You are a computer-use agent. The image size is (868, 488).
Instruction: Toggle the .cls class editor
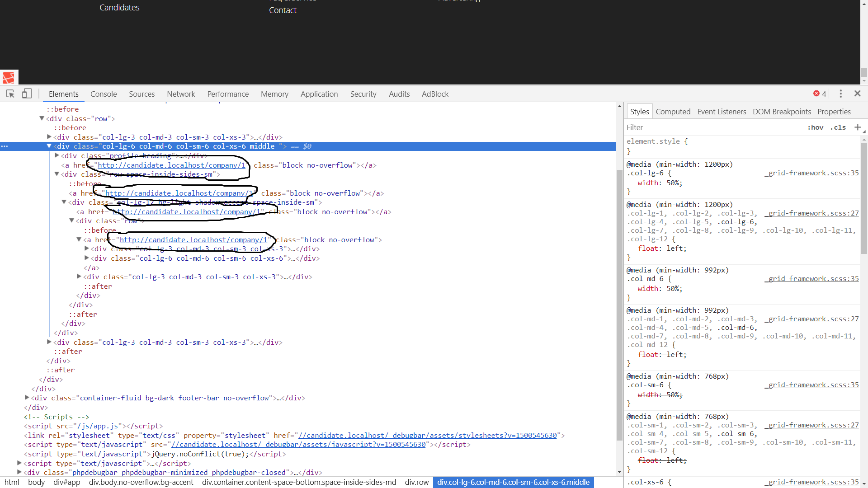point(838,127)
